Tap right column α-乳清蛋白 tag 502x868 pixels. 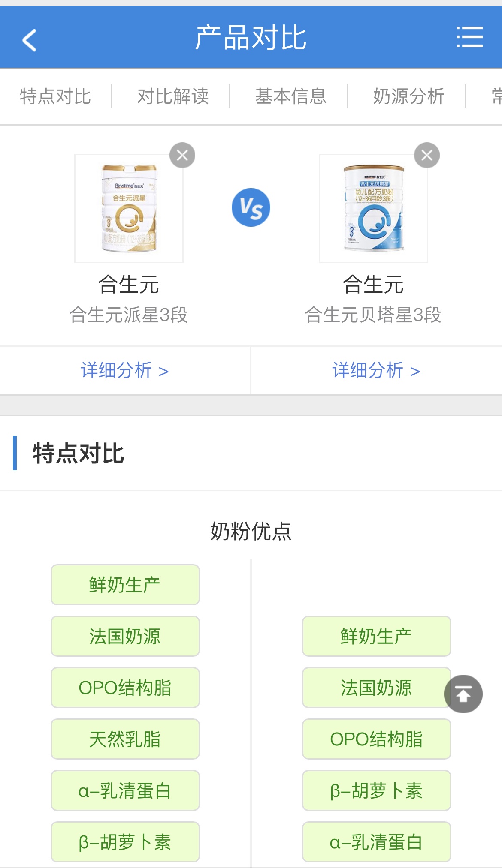click(x=376, y=842)
